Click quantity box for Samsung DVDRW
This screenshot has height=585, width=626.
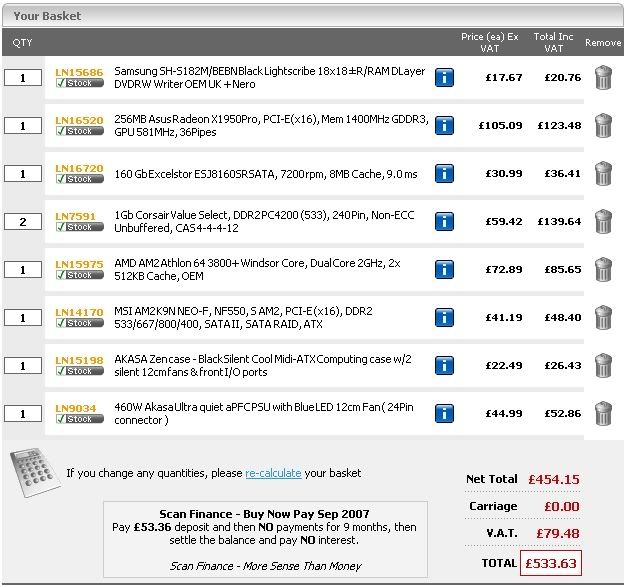pyautogui.click(x=22, y=78)
